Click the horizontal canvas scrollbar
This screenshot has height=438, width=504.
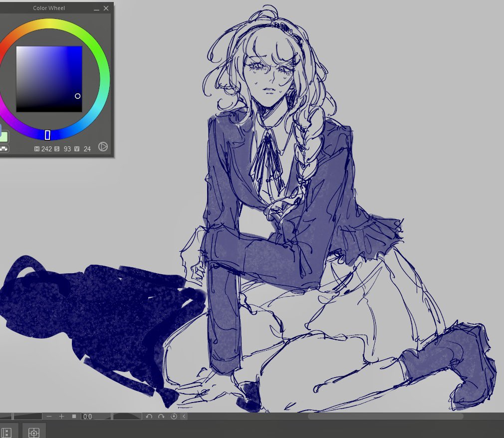pyautogui.click(x=385, y=417)
